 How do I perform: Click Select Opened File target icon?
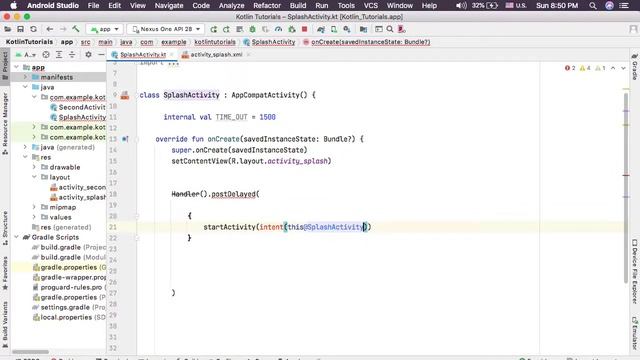(x=46, y=55)
